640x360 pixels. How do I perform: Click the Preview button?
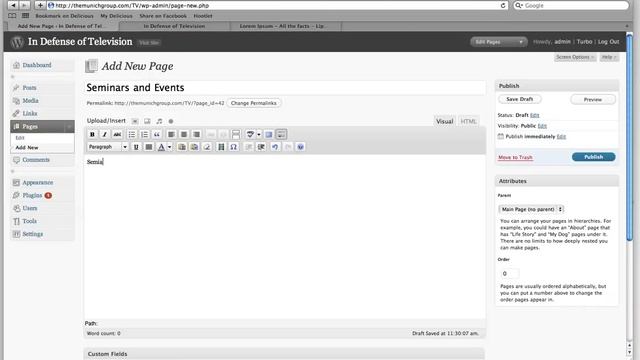[x=593, y=100]
